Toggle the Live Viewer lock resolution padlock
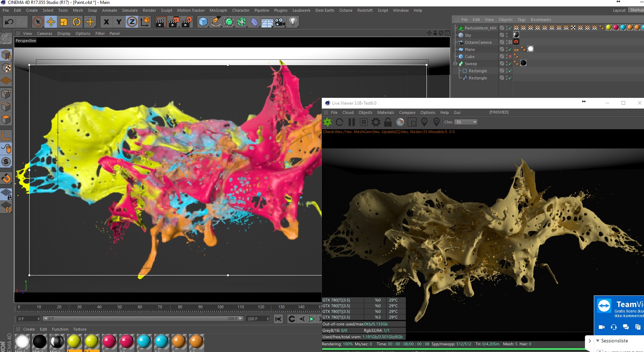The width and height of the screenshot is (644, 352). 388,122
